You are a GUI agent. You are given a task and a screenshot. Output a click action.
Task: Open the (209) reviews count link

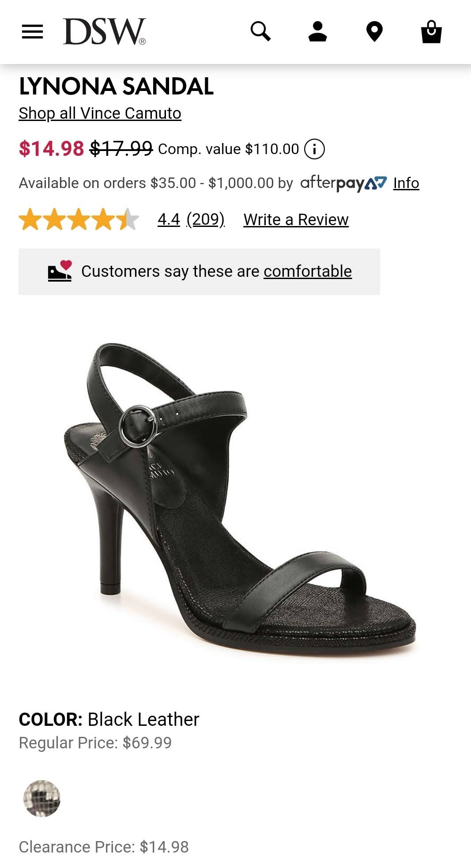click(x=206, y=219)
